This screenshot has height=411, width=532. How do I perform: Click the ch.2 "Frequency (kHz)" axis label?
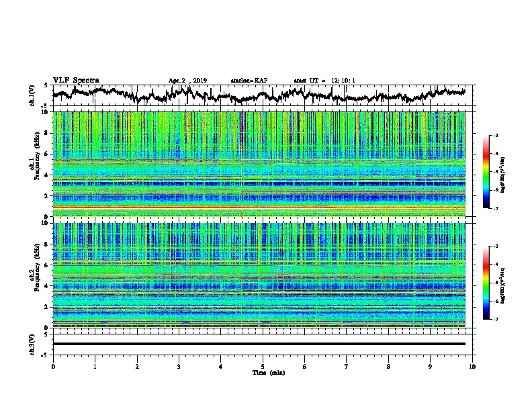[37, 267]
